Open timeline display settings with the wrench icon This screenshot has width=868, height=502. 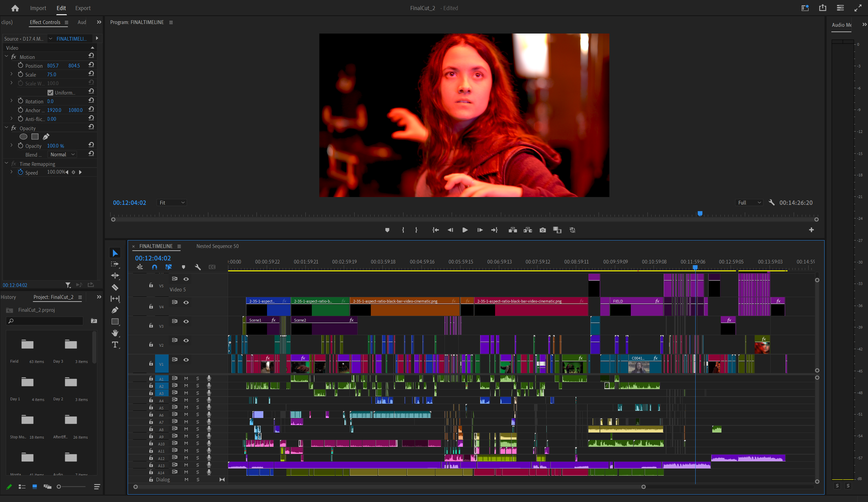(x=198, y=267)
